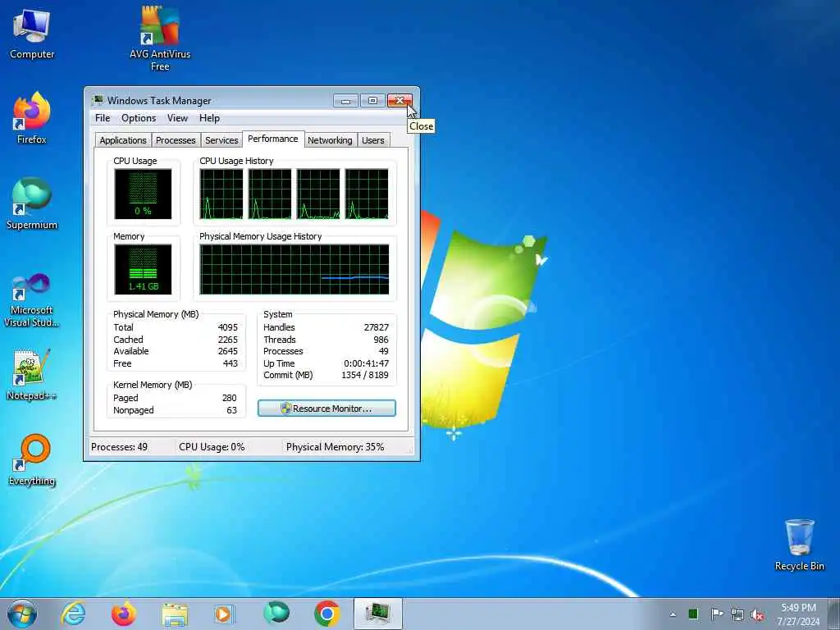Click status bar Processes: 49
840x630 pixels.
[120, 447]
